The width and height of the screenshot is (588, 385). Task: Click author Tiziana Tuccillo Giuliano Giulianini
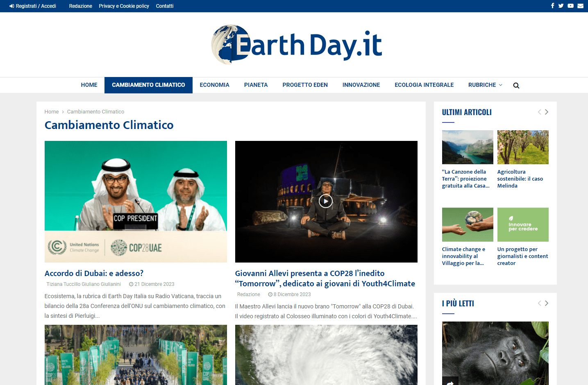(84, 284)
